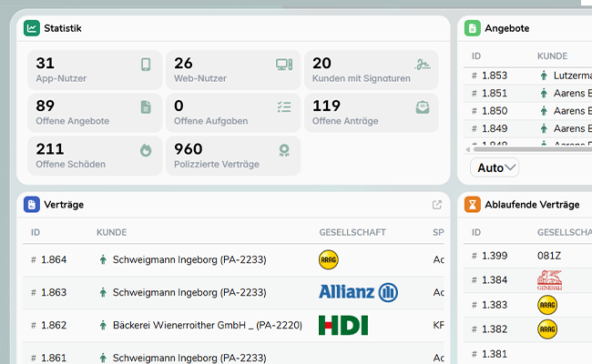
Task: Open Verträge panel in external view icon
Action: (x=437, y=205)
